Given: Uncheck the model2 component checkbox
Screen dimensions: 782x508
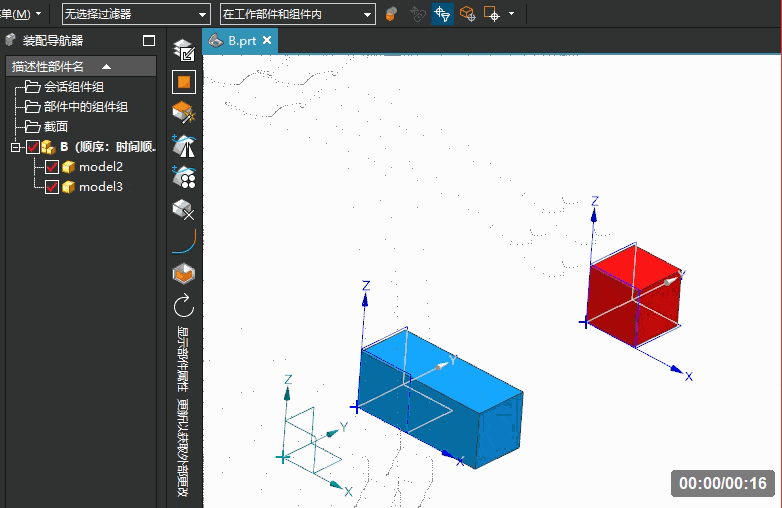Looking at the screenshot, I should (x=52, y=167).
